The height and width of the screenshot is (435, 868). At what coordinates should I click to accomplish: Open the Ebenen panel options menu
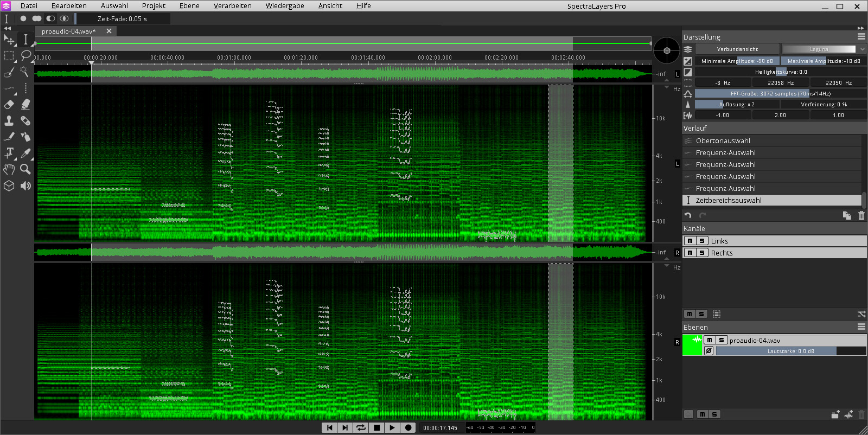(861, 327)
